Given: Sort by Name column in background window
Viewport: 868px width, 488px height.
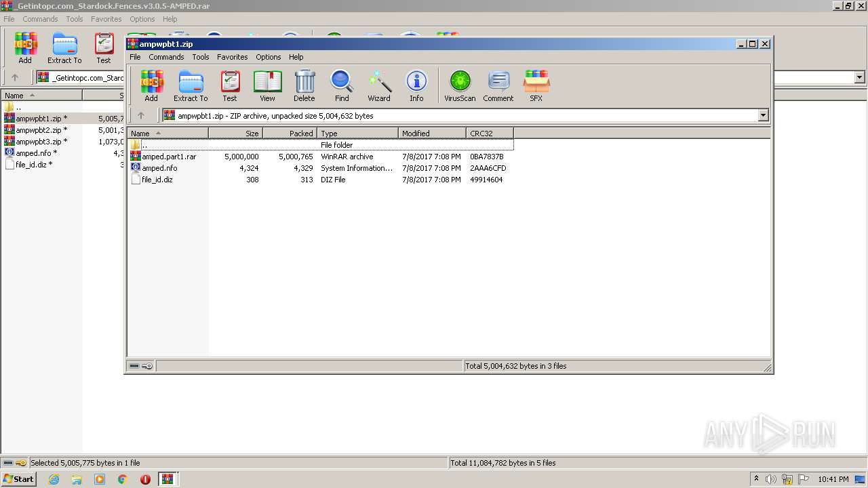Looking at the screenshot, I should [x=42, y=96].
